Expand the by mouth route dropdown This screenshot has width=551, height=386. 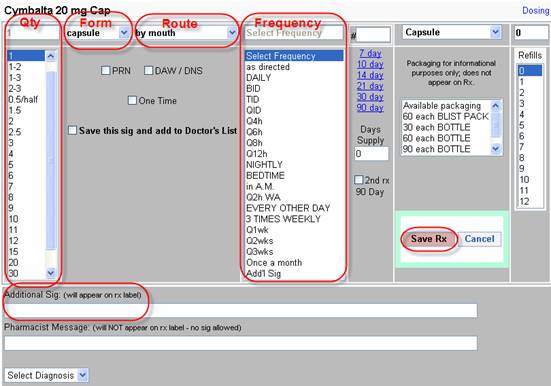point(186,33)
